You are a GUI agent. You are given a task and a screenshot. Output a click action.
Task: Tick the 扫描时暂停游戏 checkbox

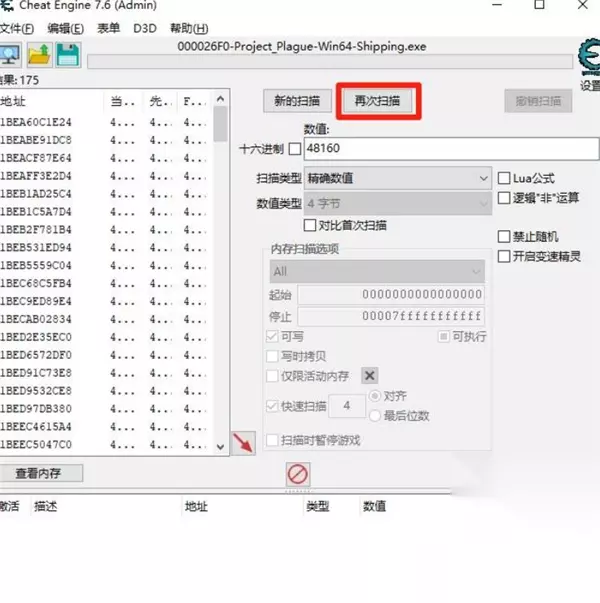tap(272, 440)
